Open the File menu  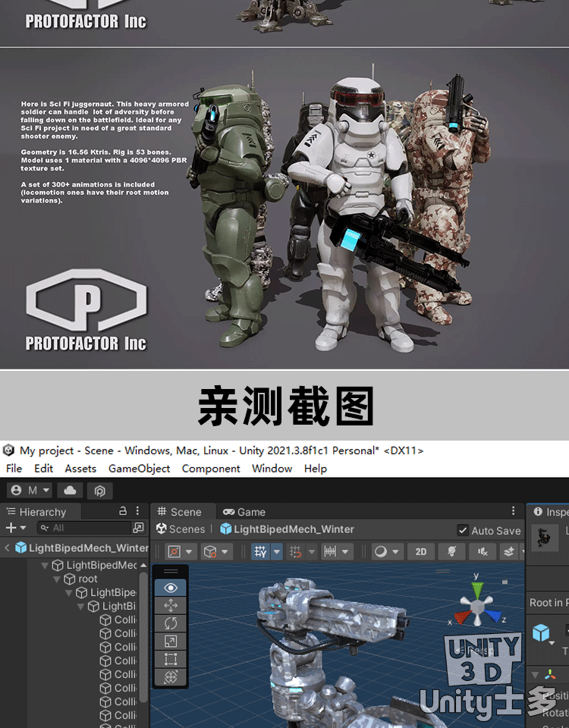(x=14, y=469)
